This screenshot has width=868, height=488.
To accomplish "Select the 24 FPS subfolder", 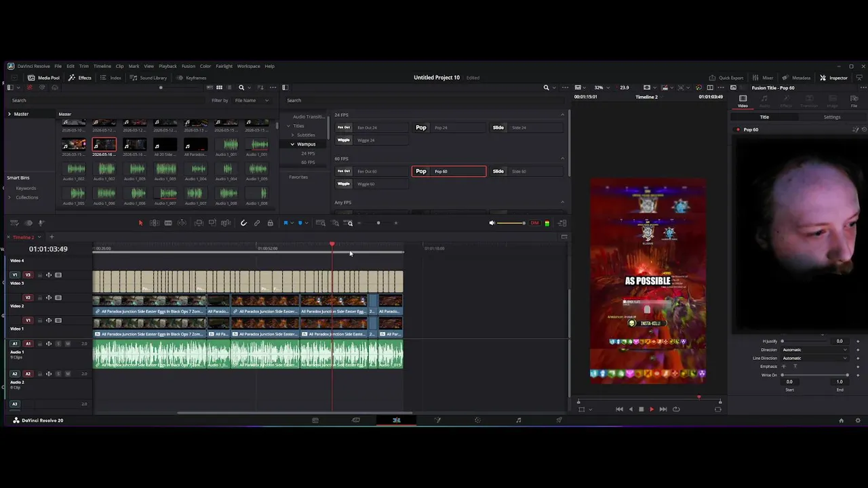I will (x=308, y=154).
